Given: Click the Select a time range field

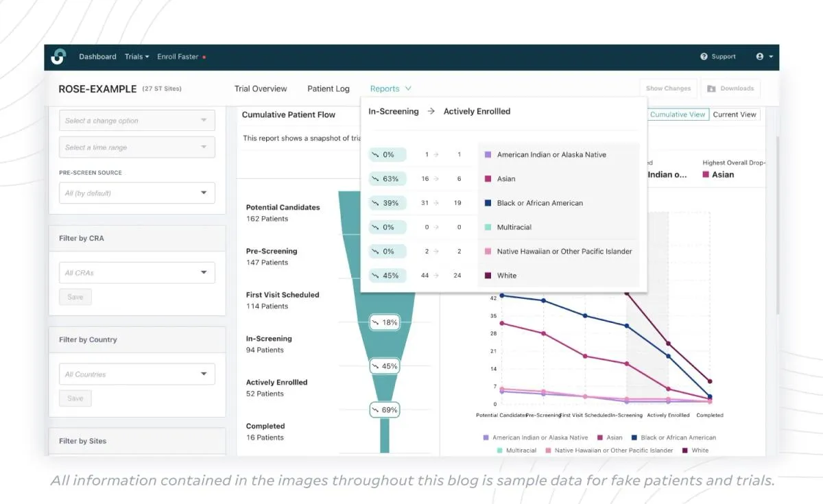Looking at the screenshot, I should (136, 147).
